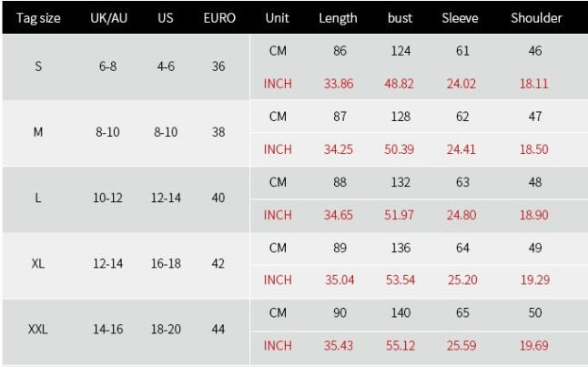Viewport: 588px width, 367px height.
Task: Click the Shoulder column header
Action: [536, 18]
